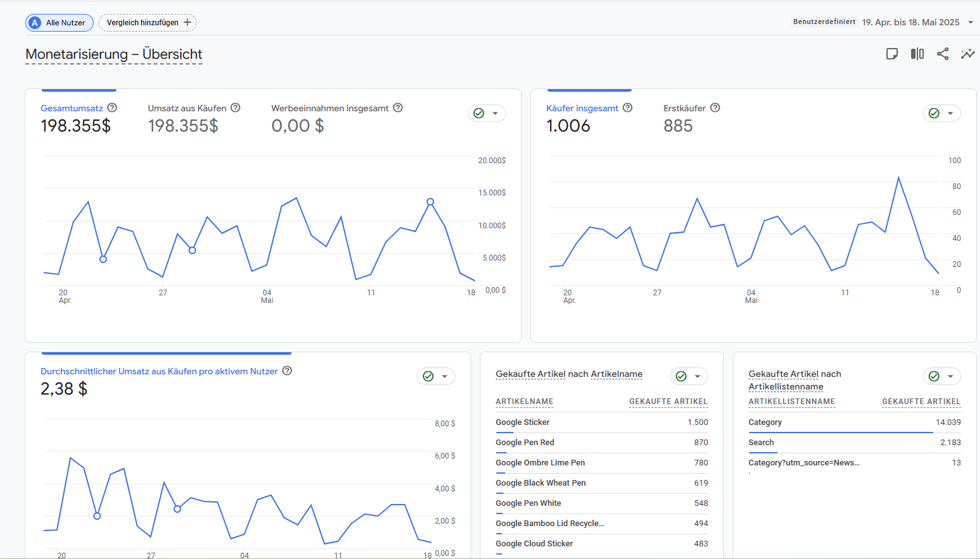The image size is (980, 559).
Task: Click the report note icon in header
Action: click(891, 54)
